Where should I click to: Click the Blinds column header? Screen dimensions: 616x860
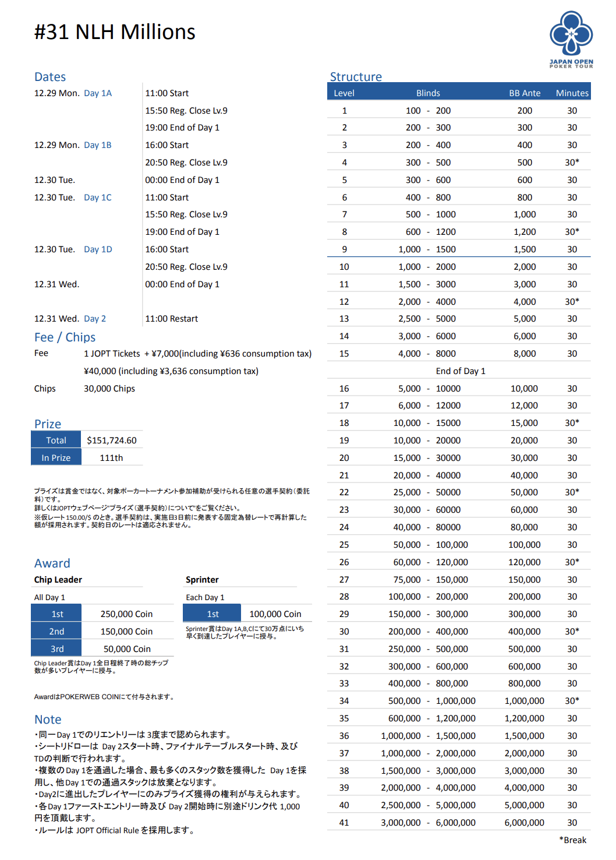428,93
